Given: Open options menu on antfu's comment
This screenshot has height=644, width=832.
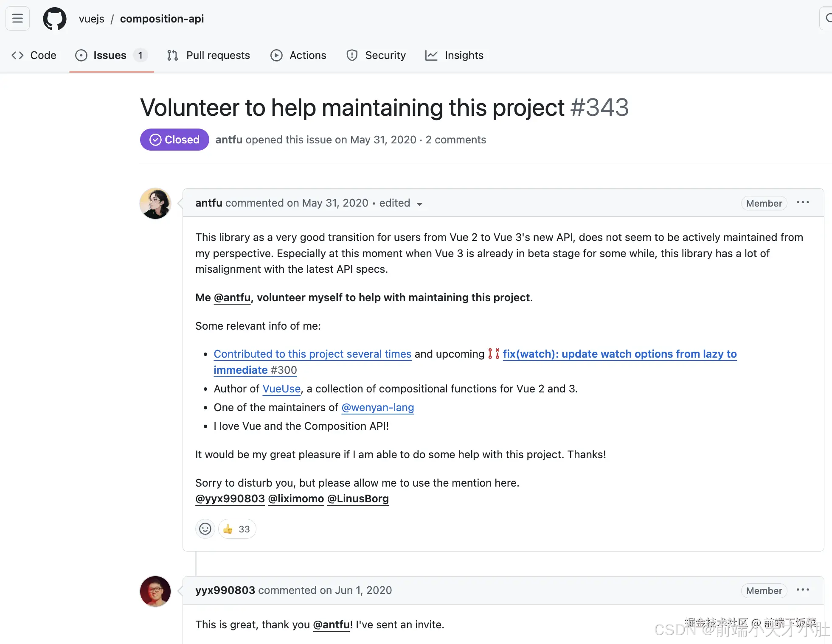Looking at the screenshot, I should [x=803, y=203].
